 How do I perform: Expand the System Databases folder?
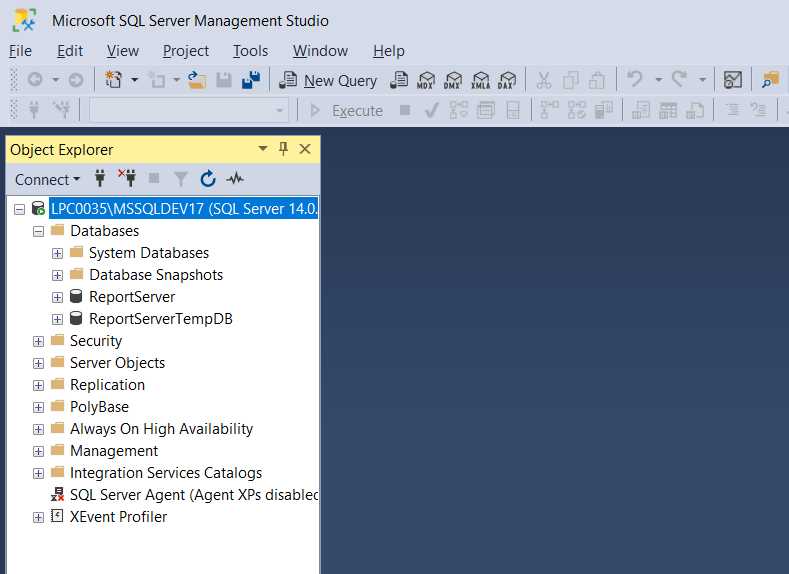pyautogui.click(x=57, y=253)
